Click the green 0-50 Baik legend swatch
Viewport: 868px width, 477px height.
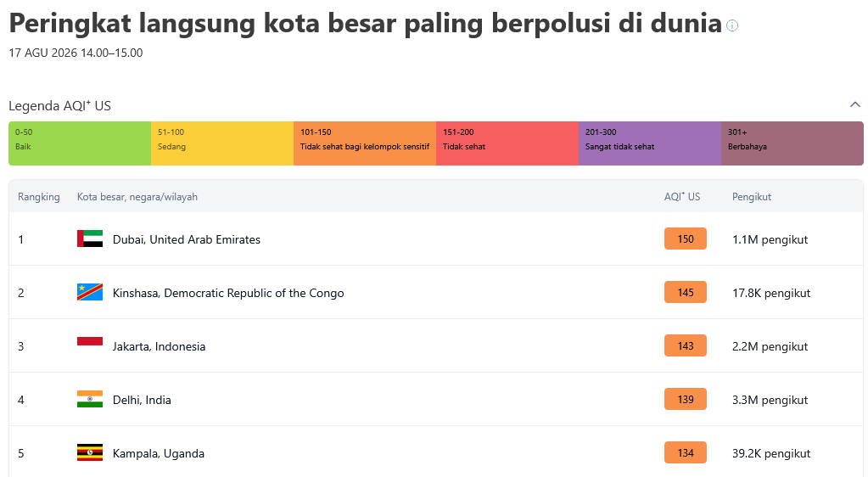[x=80, y=143]
